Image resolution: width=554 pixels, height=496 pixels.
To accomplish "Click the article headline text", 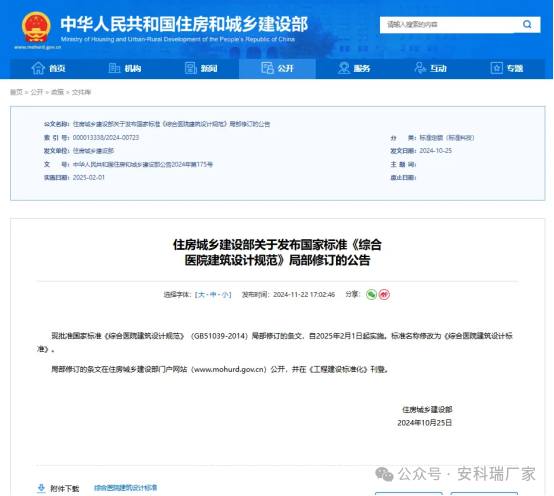I will [277, 252].
